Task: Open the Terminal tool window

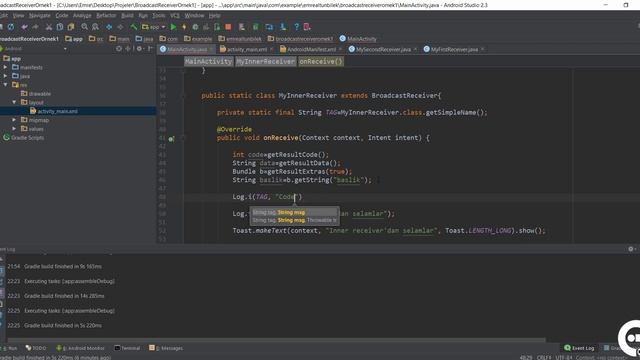Action: pos(127,348)
